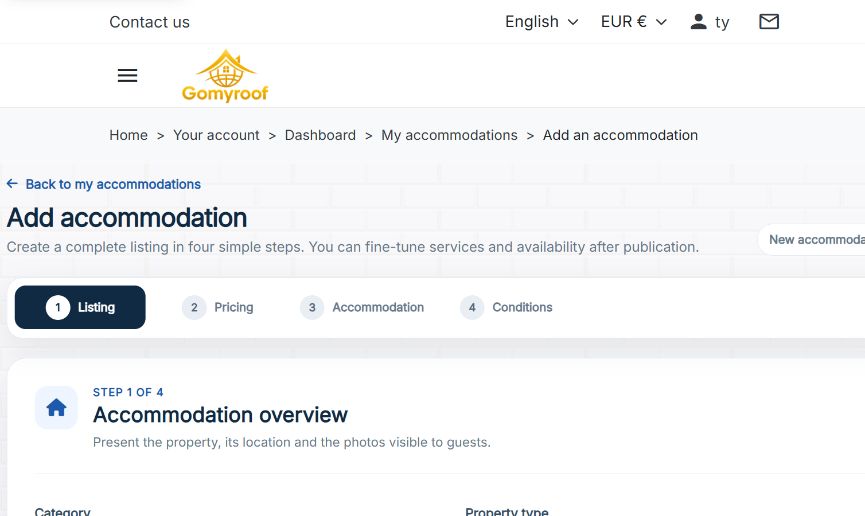Go to Dashboard breadcrumb
The height and width of the screenshot is (516, 865).
point(320,135)
